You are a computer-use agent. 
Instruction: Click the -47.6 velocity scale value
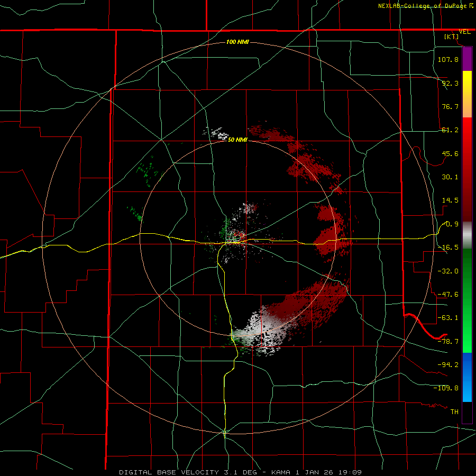pos(448,295)
